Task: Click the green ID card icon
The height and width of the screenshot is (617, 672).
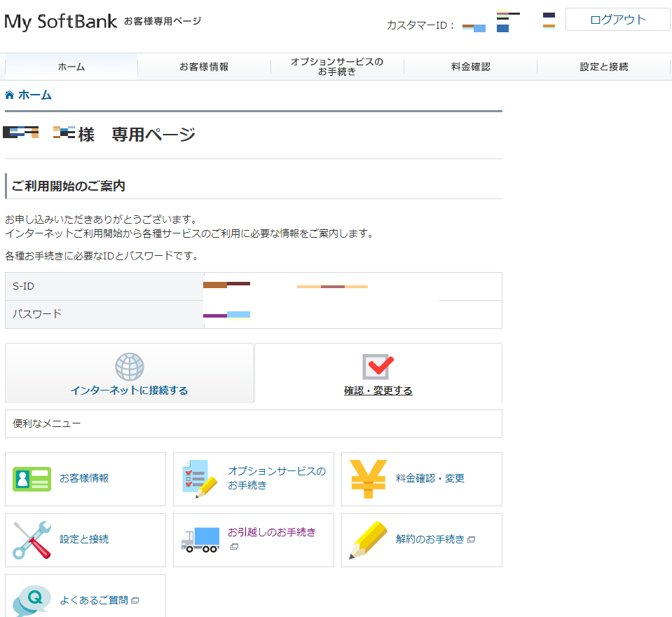Action: click(32, 479)
